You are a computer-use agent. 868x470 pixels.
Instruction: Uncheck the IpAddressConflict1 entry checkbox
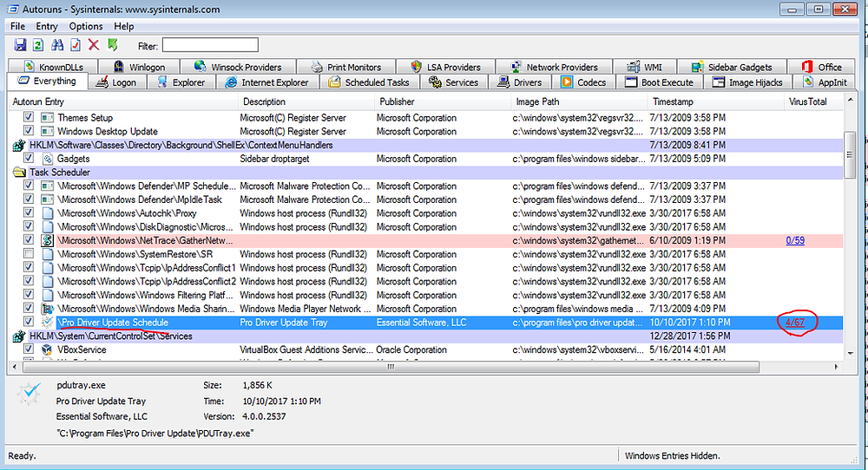click(29, 267)
